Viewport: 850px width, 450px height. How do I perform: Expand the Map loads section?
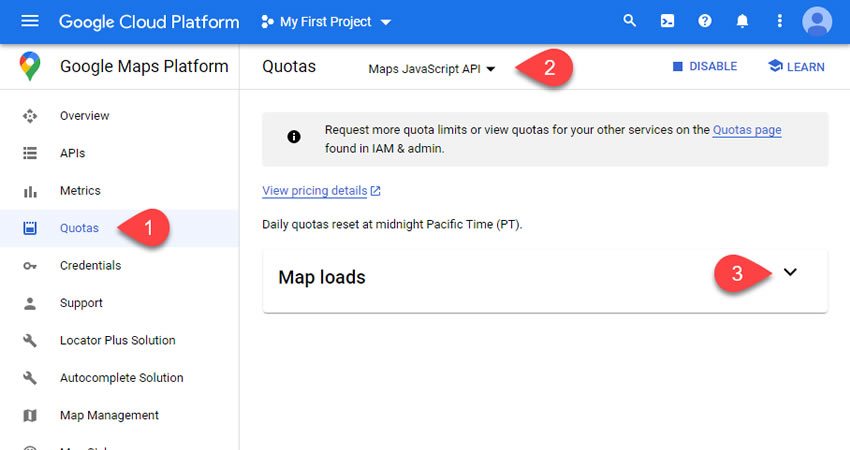pyautogui.click(x=790, y=273)
